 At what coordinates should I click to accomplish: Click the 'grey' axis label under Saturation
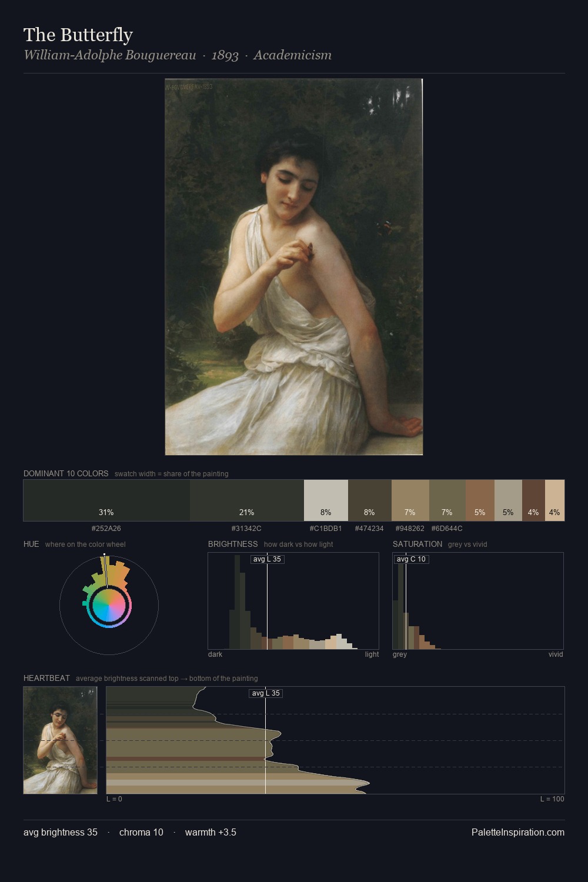pyautogui.click(x=400, y=654)
